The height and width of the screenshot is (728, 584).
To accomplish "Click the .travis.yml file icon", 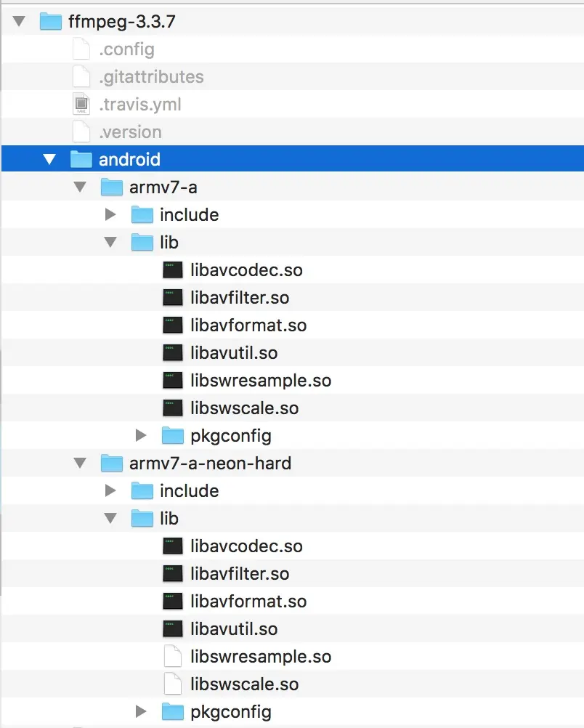I will [x=81, y=104].
